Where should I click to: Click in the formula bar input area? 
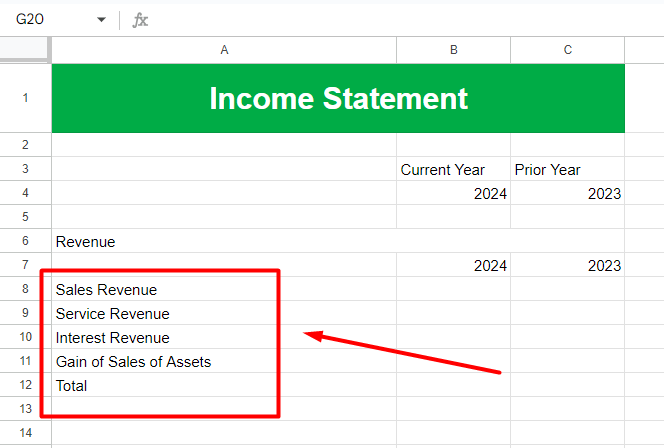(407, 20)
